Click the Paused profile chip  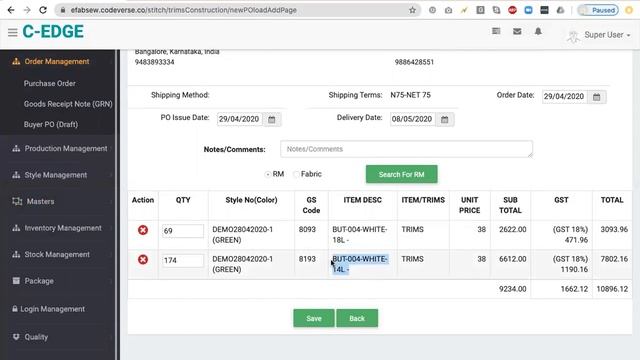tap(598, 10)
